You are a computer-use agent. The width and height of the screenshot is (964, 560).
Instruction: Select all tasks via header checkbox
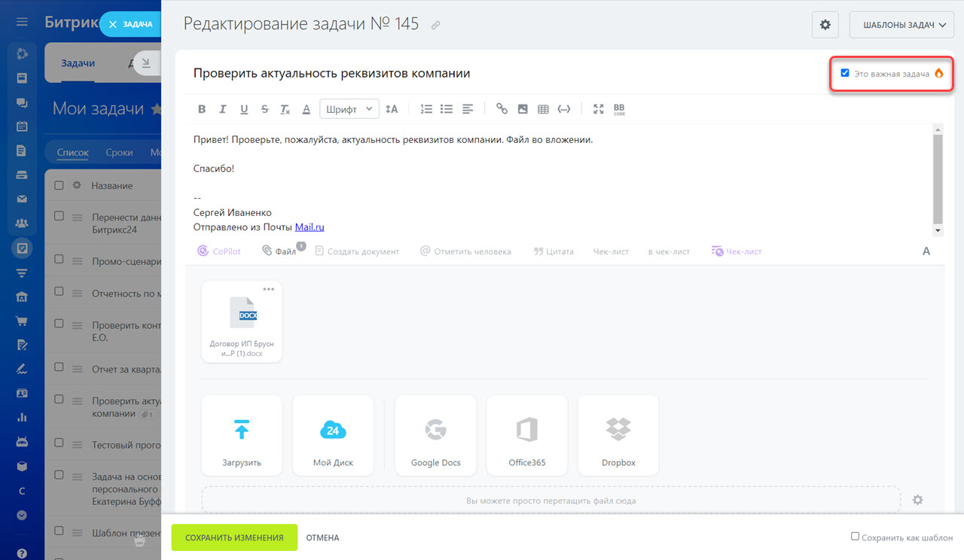coord(59,185)
